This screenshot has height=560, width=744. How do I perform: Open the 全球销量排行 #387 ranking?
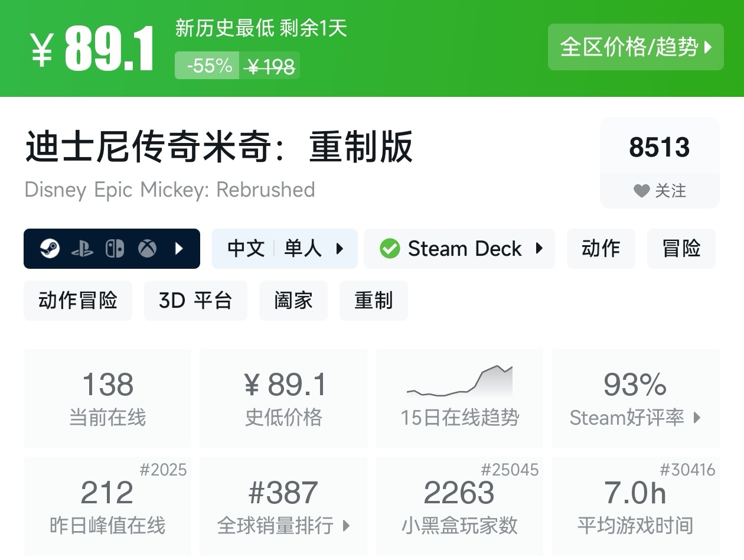[x=283, y=506]
